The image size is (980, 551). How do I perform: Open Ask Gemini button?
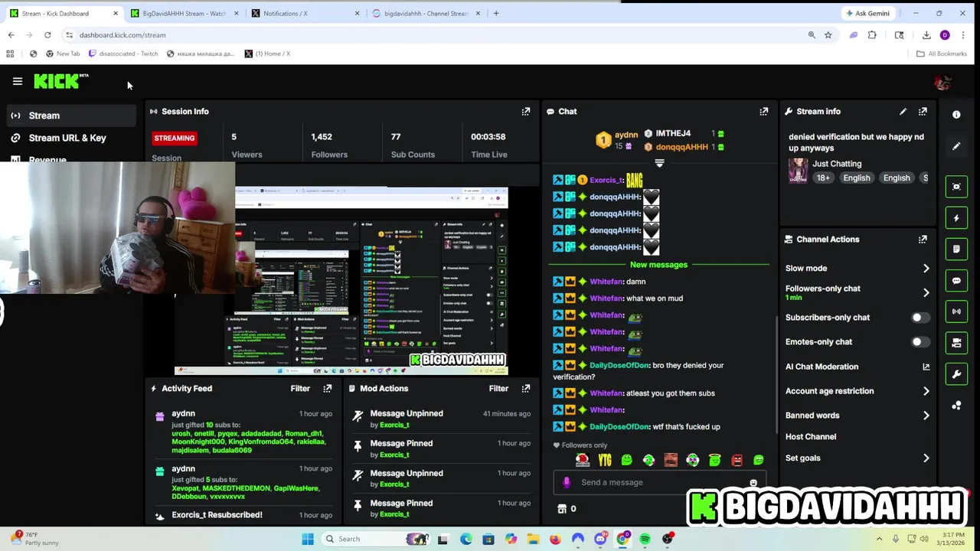click(x=867, y=13)
